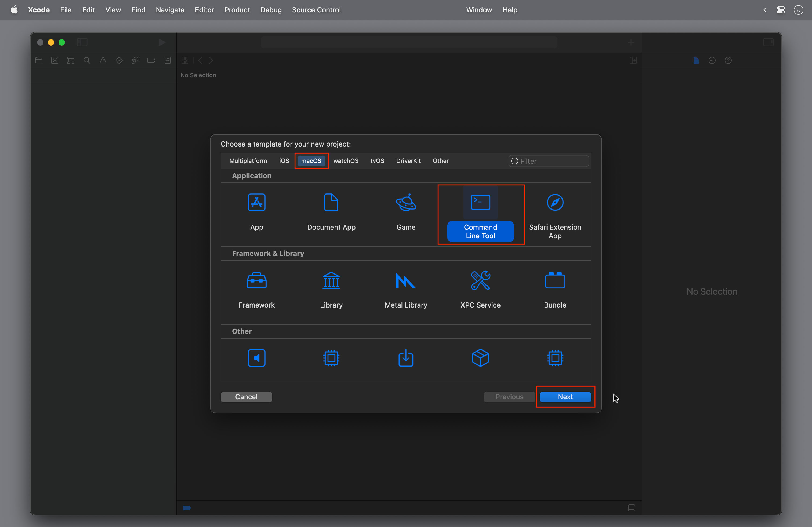Viewport: 812px width, 527px height.
Task: Click the activity view toolbar field
Action: click(x=409, y=42)
